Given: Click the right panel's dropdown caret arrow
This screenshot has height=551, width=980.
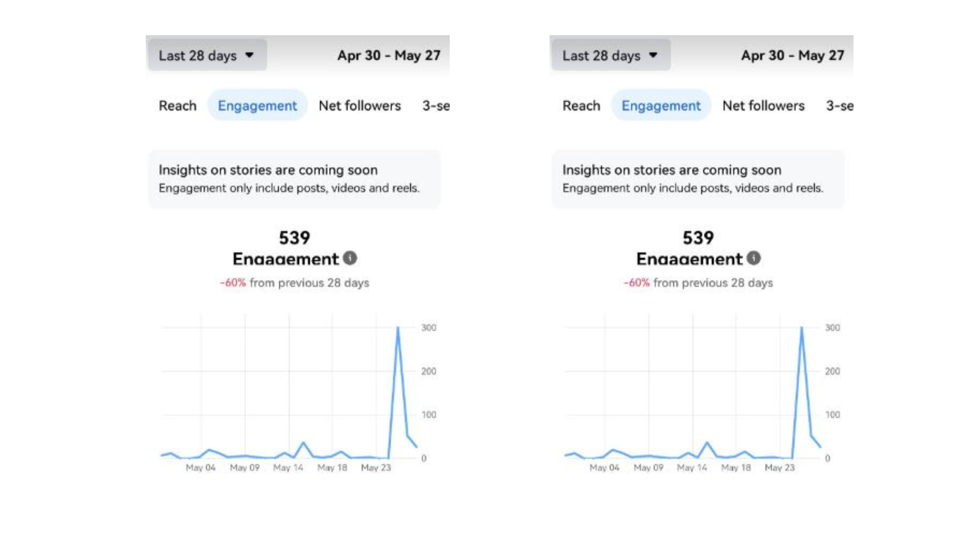Looking at the screenshot, I should tap(653, 55).
